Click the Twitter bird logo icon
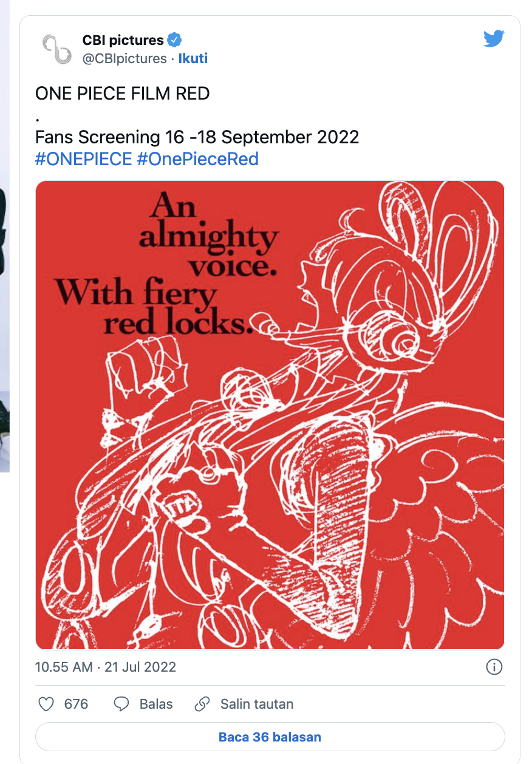 point(494,39)
